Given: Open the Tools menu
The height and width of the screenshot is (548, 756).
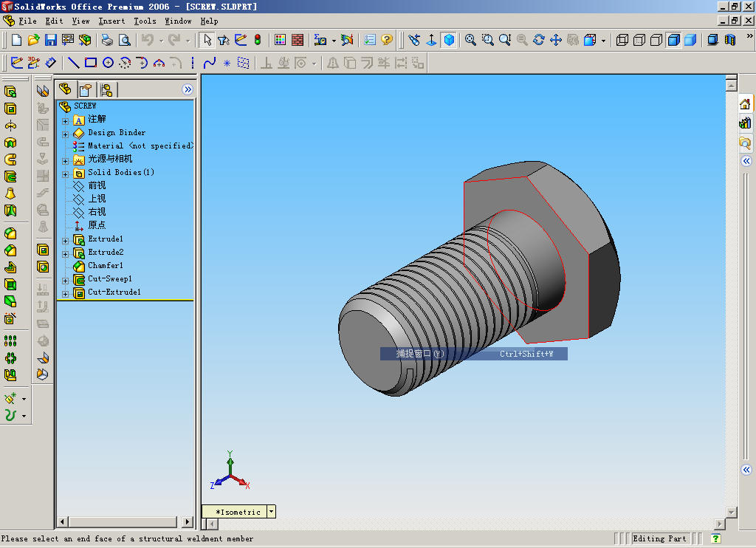Looking at the screenshot, I should click(145, 21).
